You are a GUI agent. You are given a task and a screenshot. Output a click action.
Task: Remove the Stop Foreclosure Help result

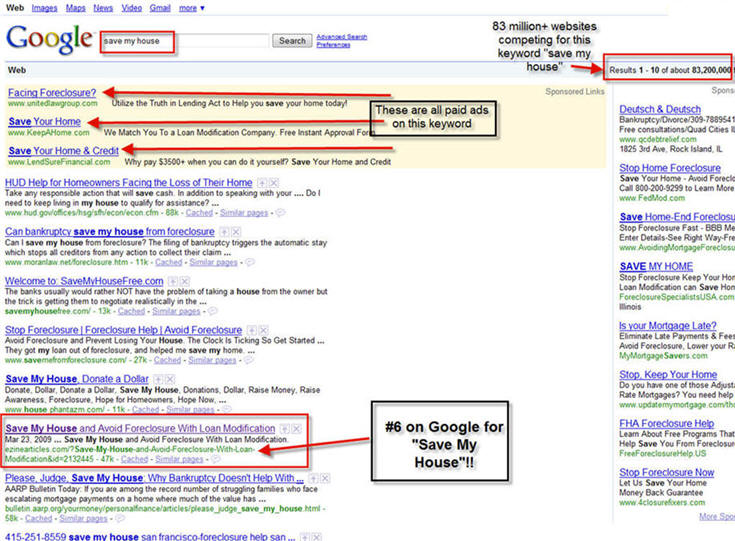click(264, 330)
